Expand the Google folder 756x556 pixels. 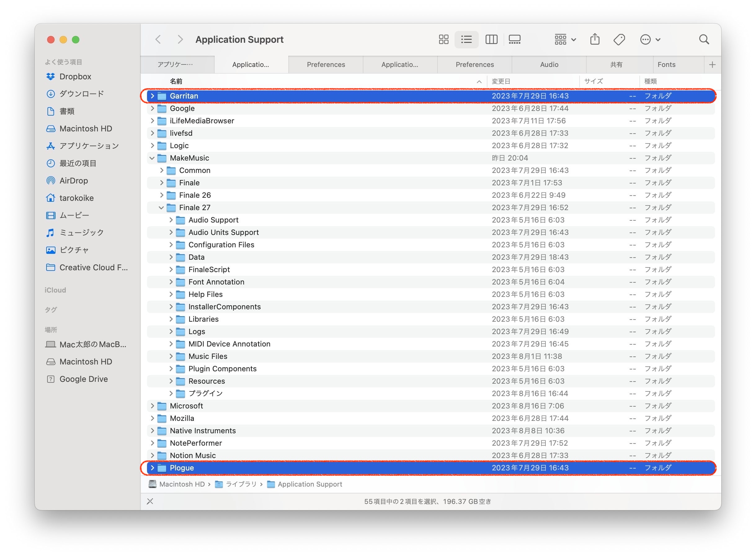coord(152,108)
